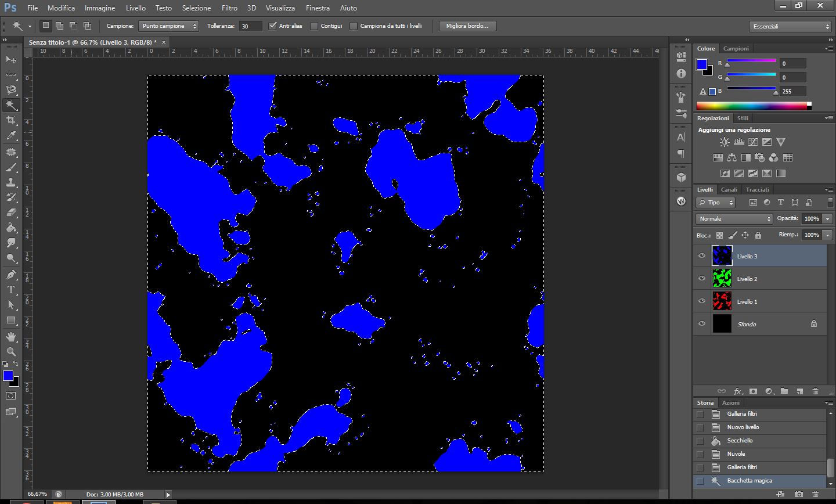Enable Campiona da tutti i livelli
The width and height of the screenshot is (836, 504).
pos(353,26)
